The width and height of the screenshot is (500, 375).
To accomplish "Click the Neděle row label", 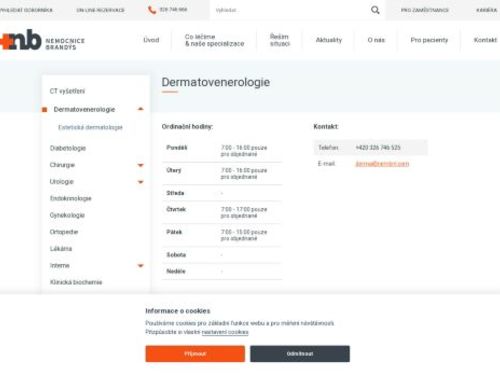I will (176, 271).
